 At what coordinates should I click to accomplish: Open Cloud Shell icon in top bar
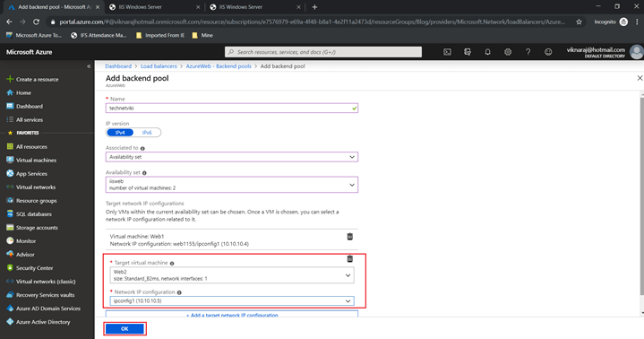(x=447, y=52)
